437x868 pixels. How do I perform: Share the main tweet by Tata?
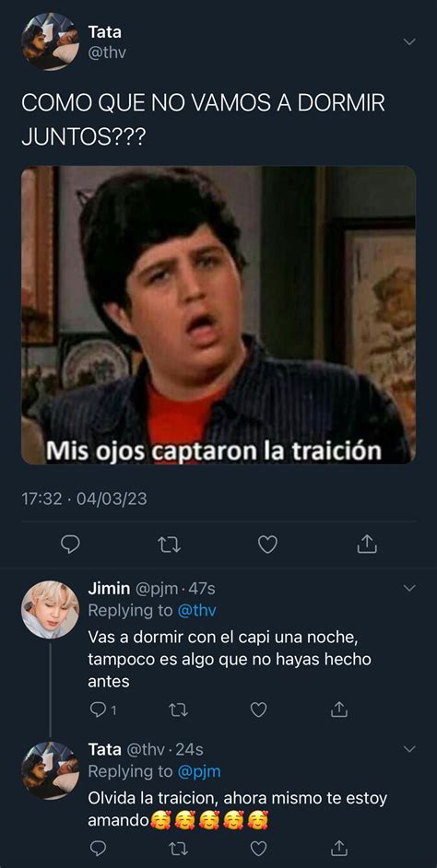pyautogui.click(x=367, y=545)
